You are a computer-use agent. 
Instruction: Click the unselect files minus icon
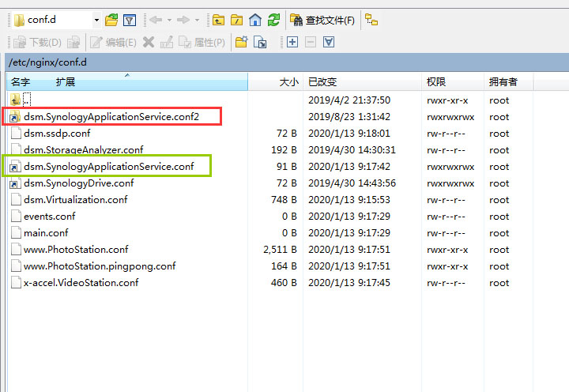(x=311, y=42)
